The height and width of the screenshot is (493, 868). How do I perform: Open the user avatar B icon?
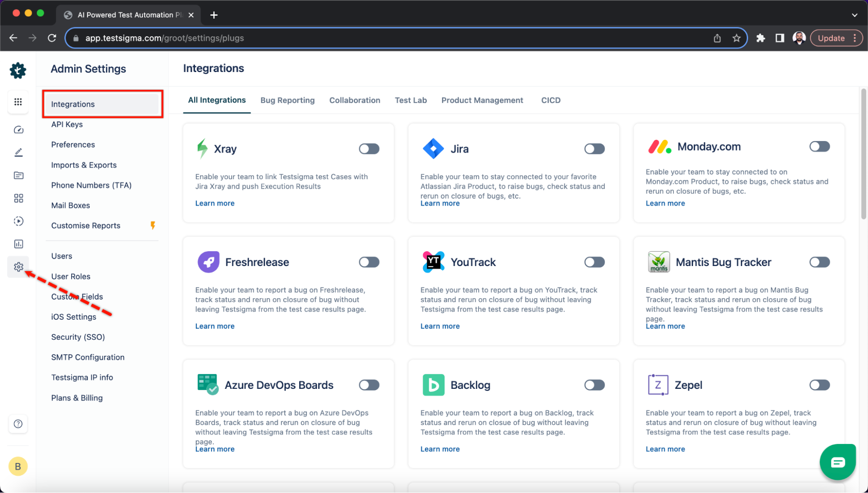(18, 467)
